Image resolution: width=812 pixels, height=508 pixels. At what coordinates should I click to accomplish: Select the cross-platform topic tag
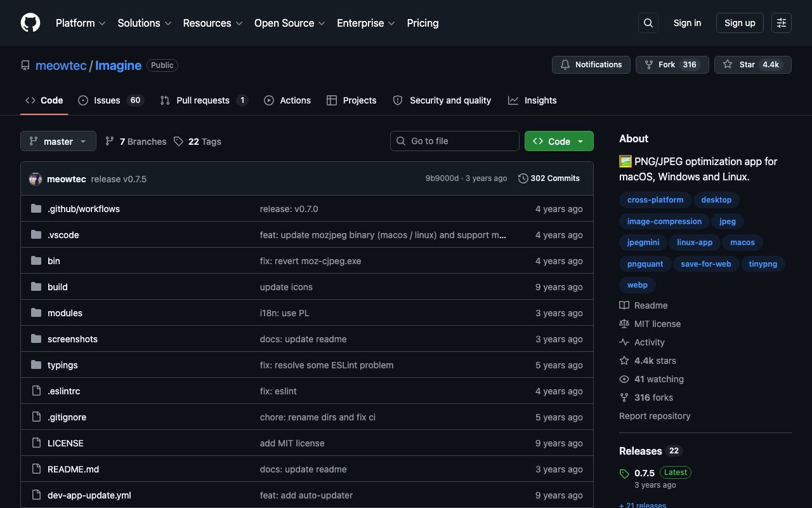pyautogui.click(x=655, y=200)
